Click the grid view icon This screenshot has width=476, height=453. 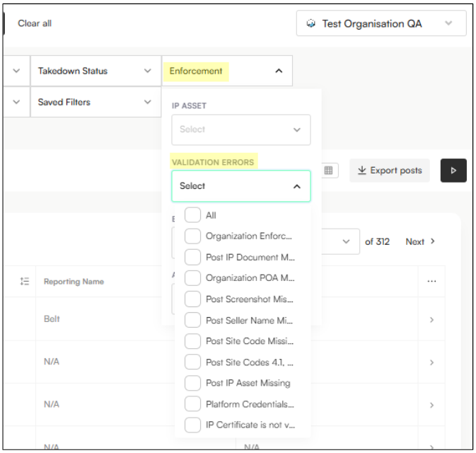point(329,171)
